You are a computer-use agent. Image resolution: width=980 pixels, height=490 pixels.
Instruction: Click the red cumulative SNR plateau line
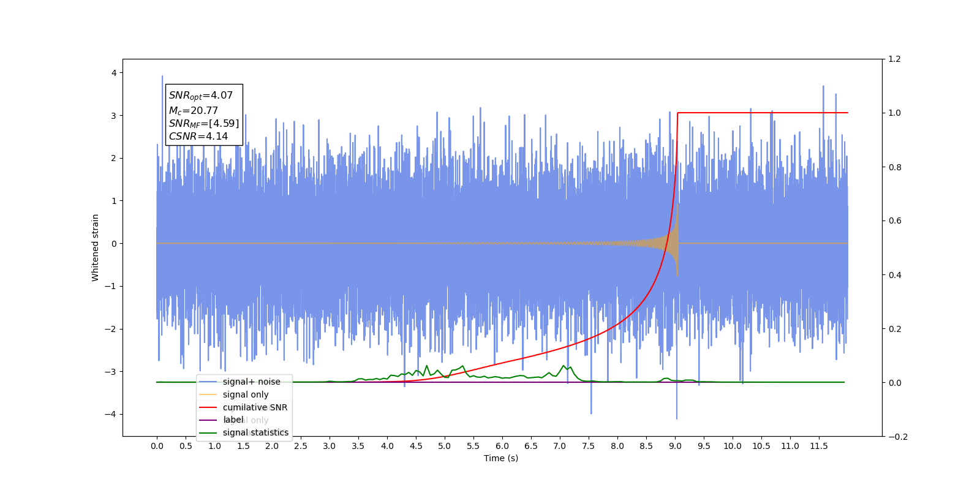(763, 113)
